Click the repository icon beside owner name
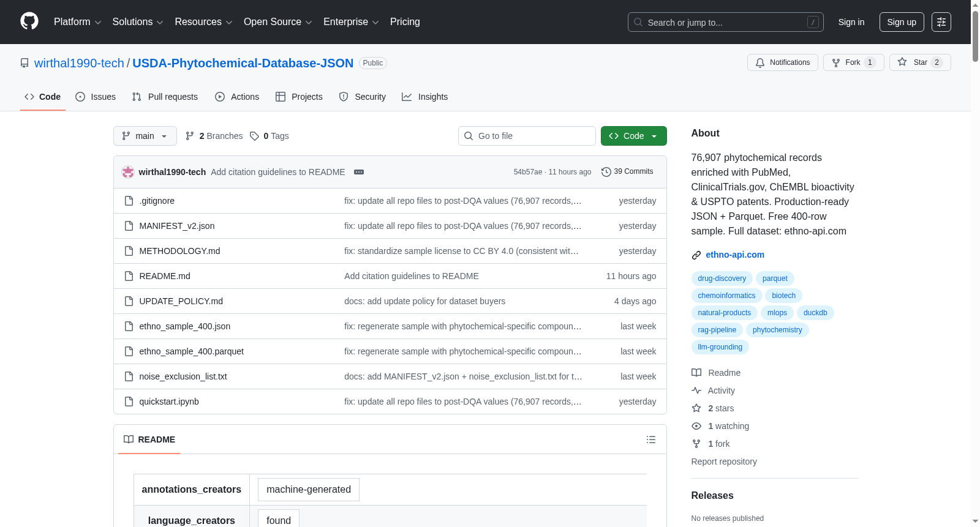 (x=24, y=63)
